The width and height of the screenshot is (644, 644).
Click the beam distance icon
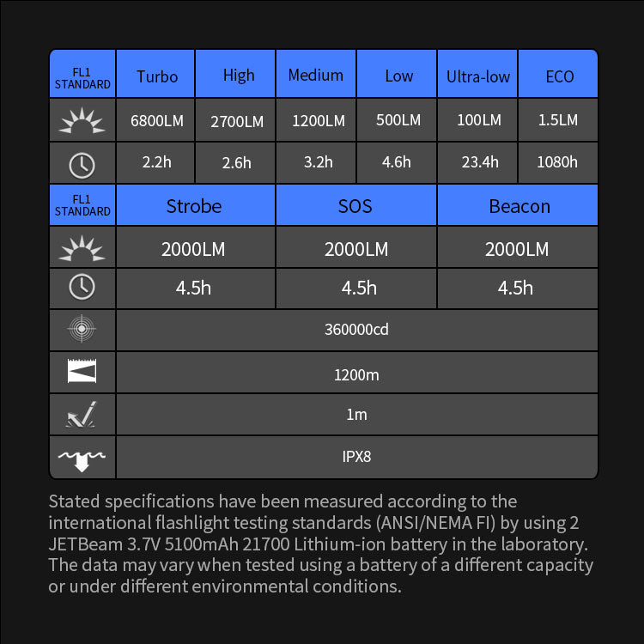82,372
